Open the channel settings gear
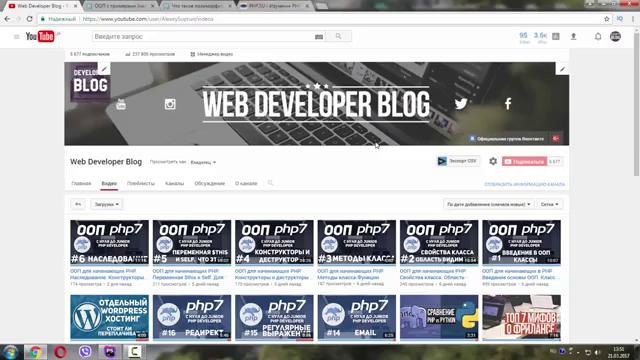 493,161
